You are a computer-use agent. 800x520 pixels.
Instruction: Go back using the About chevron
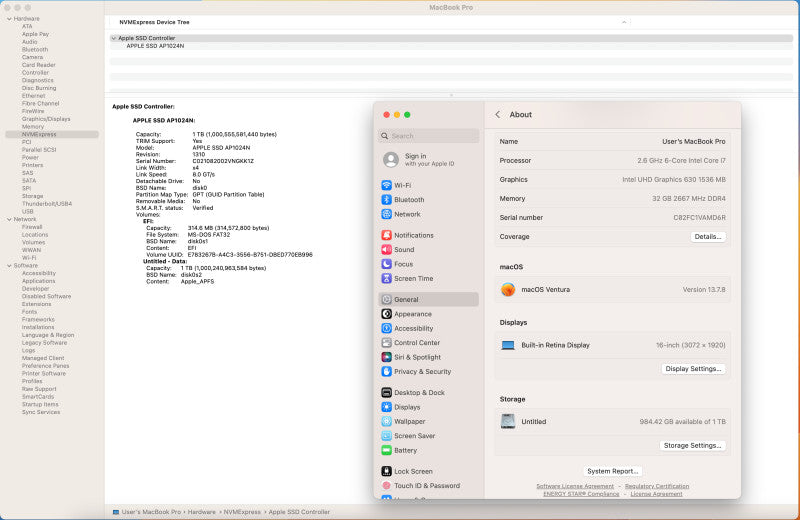(x=497, y=115)
